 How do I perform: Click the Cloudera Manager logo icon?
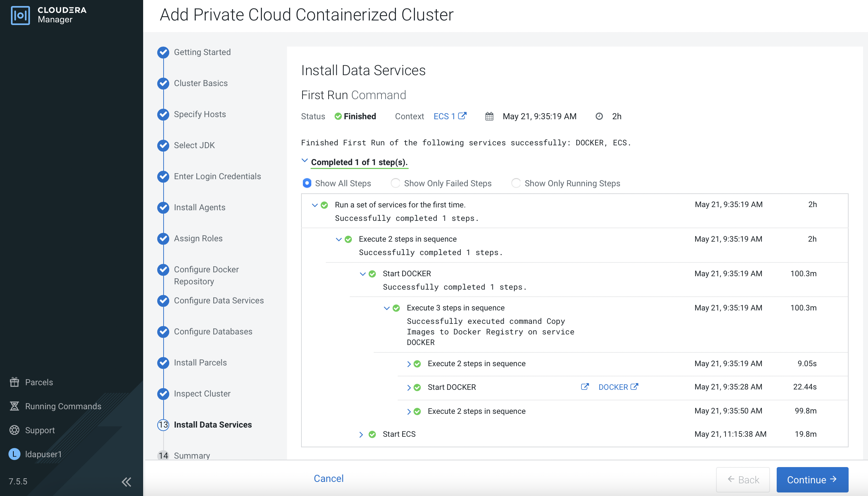coord(20,15)
